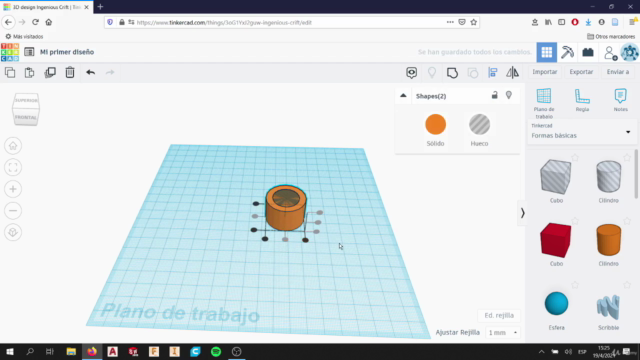
Task: Open Ed. rejilla settings
Action: 499,315
